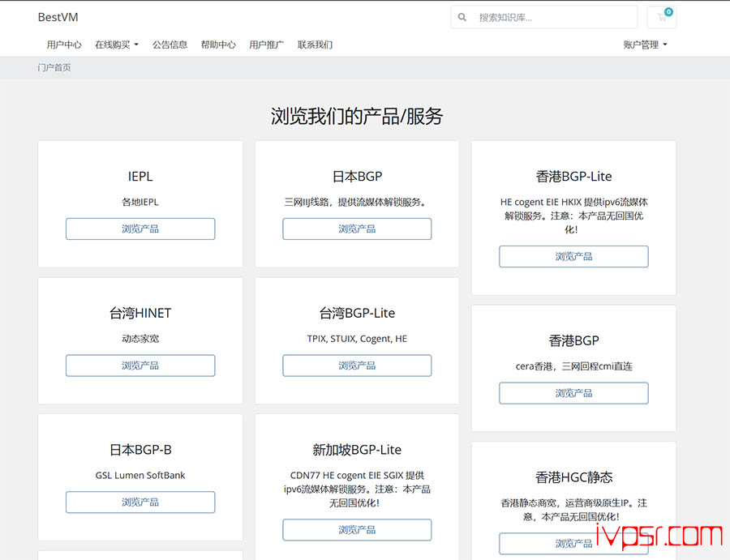Browse products under 台湾BGP-Lite
Image resolution: width=730 pixels, height=560 pixels.
coord(357,365)
